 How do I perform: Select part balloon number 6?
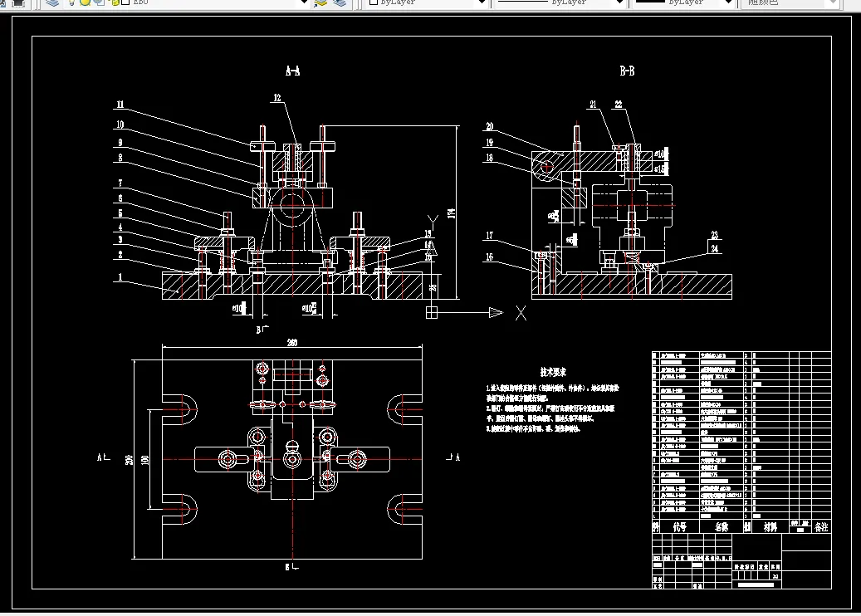pos(120,198)
